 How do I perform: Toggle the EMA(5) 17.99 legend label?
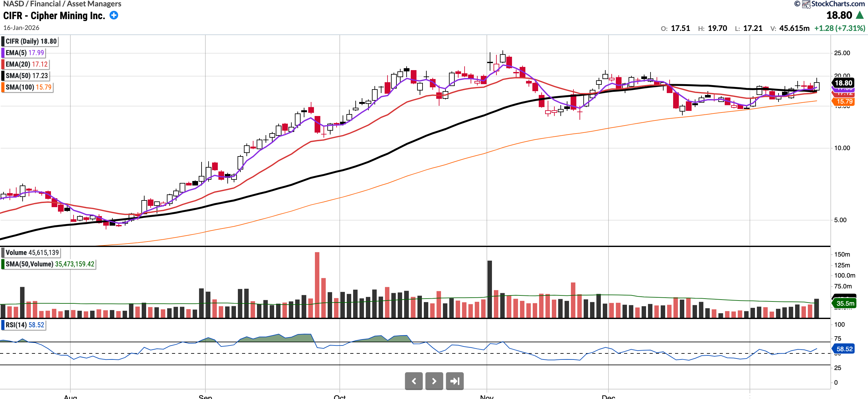click(x=25, y=53)
